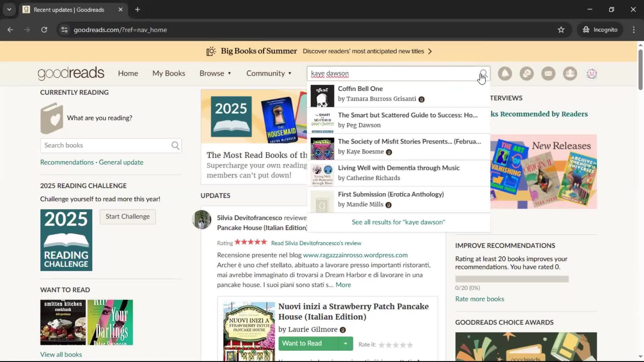Click the currently reading book placeholder icon
644x362 pixels.
point(52,118)
